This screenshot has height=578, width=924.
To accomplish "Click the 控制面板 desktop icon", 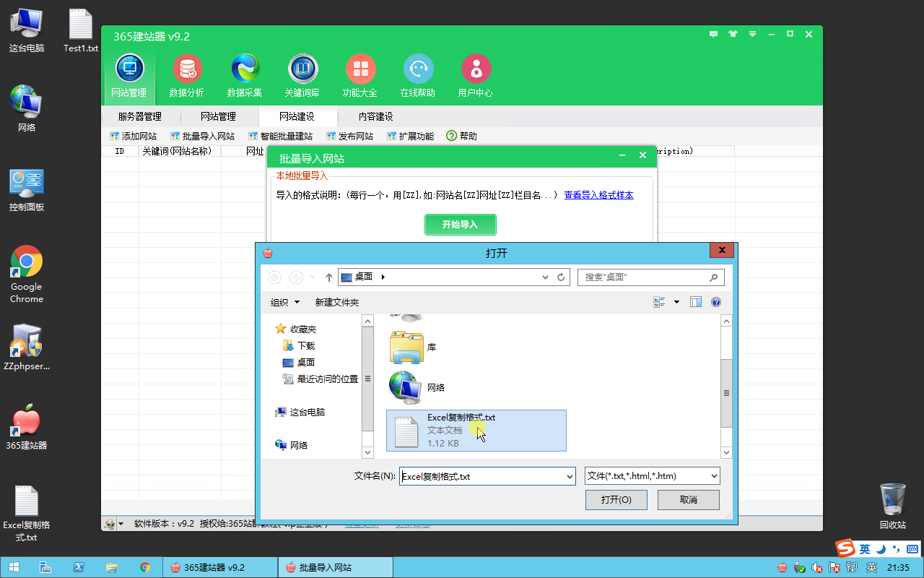I will click(27, 191).
